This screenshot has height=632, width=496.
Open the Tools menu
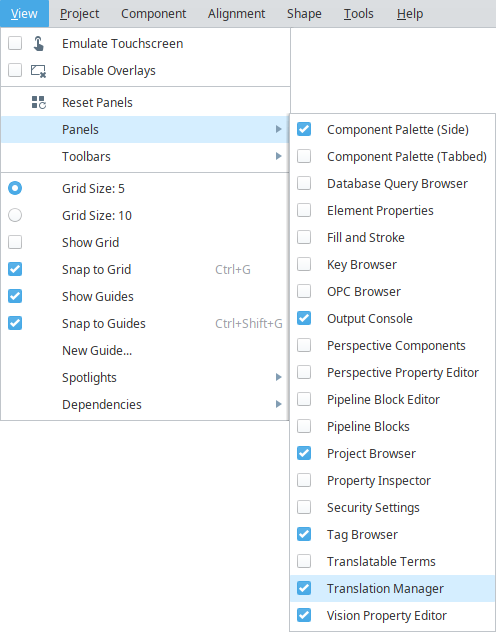click(358, 14)
